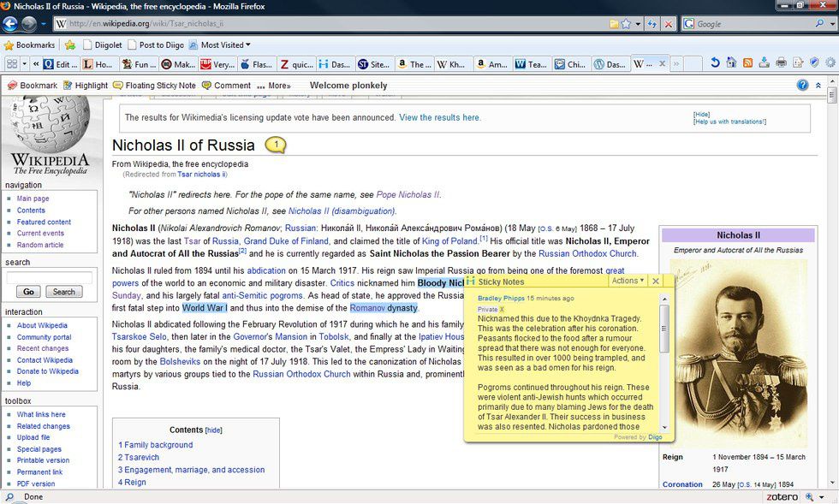Screen dimensions: 839x504
Task: Open the yellow annotation bubble numbered 1
Action: click(x=276, y=145)
